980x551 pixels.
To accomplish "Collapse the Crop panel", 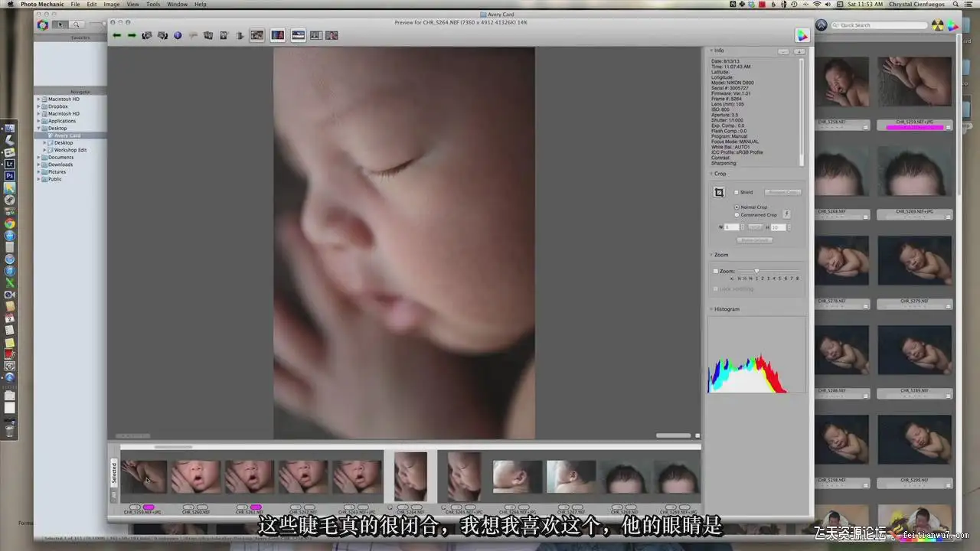I will click(710, 174).
